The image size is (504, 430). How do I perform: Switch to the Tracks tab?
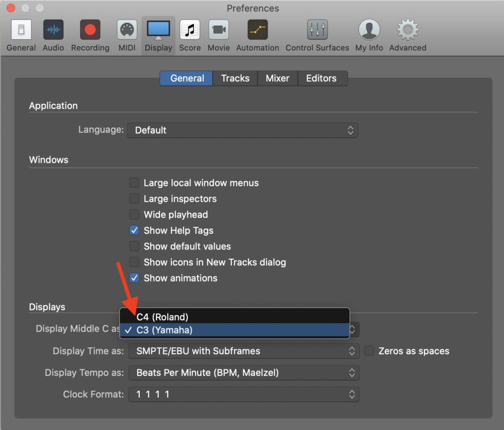click(x=235, y=78)
